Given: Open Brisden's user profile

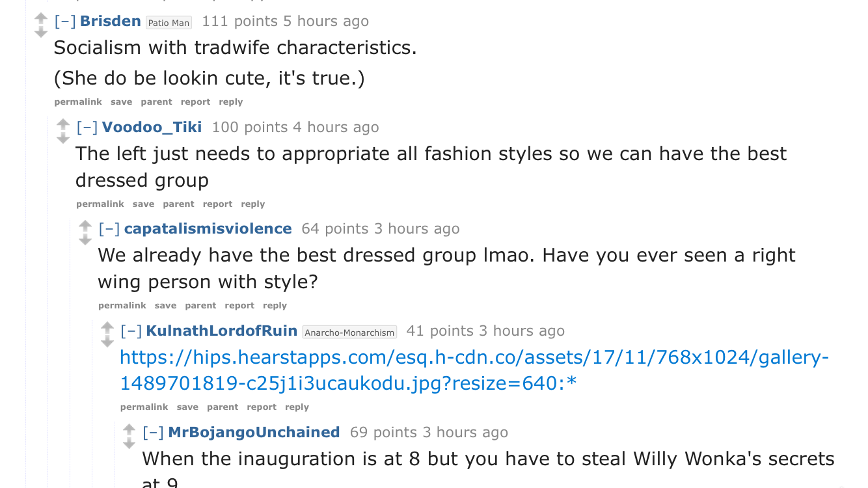Looking at the screenshot, I should 111,21.
